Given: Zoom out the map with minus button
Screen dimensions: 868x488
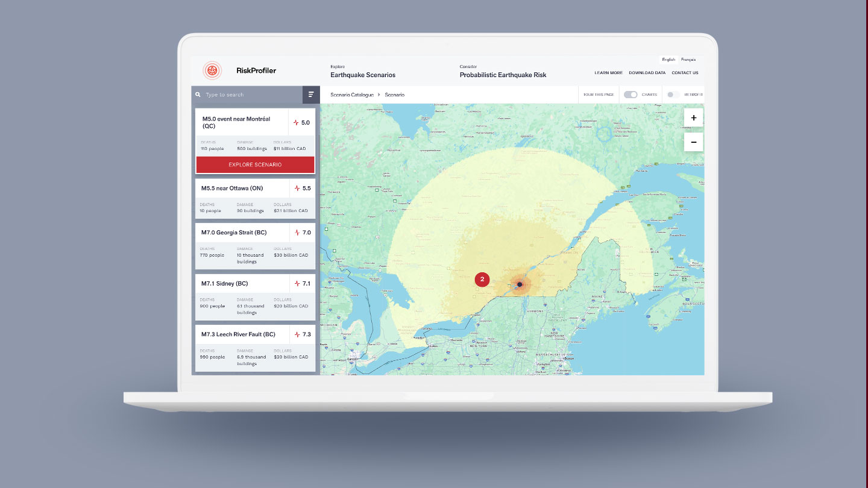Looking at the screenshot, I should tap(693, 142).
